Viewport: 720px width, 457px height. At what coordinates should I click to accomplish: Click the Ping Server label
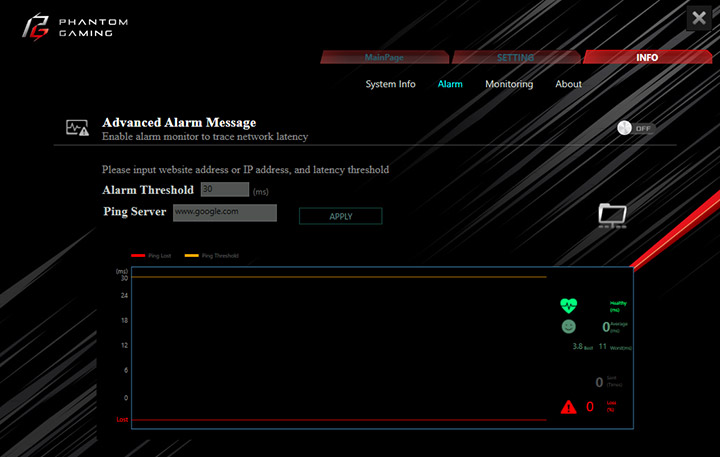[135, 212]
